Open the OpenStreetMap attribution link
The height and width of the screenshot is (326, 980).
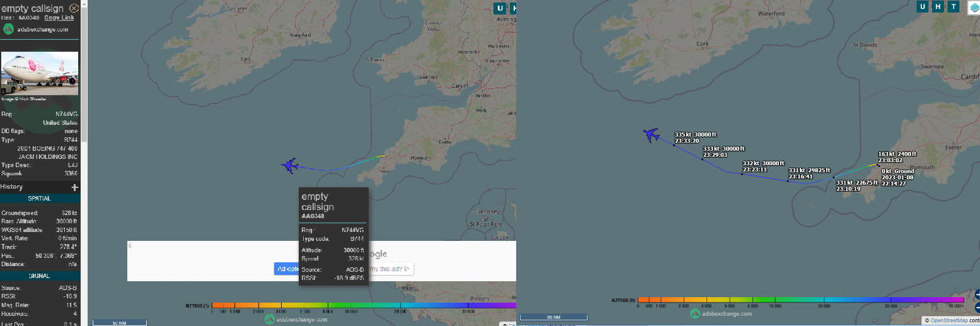click(x=948, y=320)
